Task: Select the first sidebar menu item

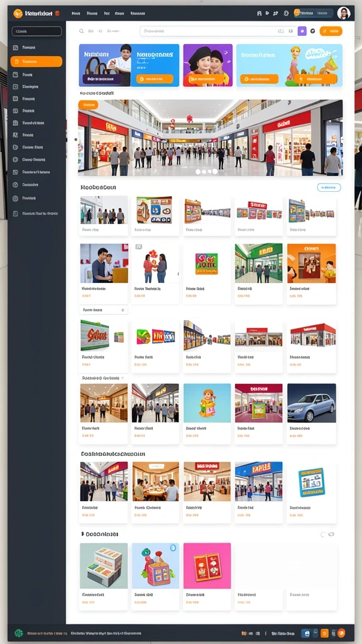Action: (x=36, y=48)
